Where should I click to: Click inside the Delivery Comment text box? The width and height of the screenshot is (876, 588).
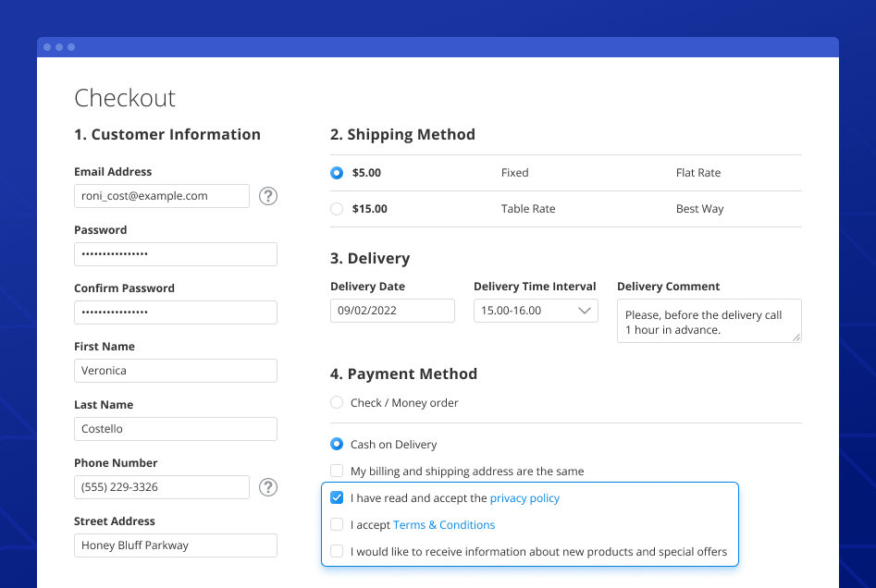coord(708,320)
